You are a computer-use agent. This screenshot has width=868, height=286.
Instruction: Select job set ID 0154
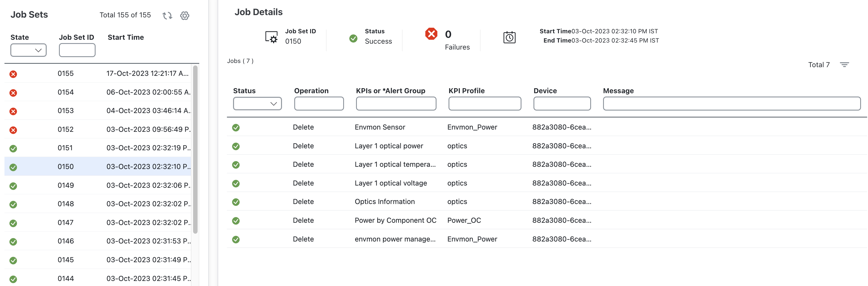(65, 92)
